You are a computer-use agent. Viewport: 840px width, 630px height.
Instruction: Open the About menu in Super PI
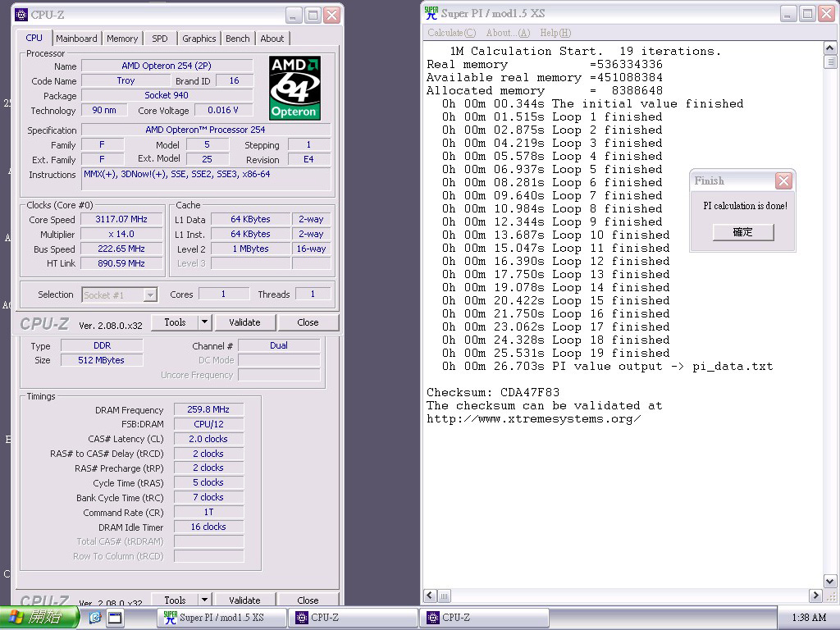coord(508,33)
